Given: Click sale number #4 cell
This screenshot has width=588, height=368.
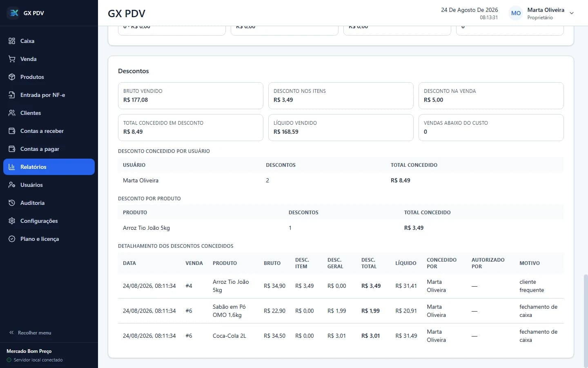Looking at the screenshot, I should tap(189, 286).
